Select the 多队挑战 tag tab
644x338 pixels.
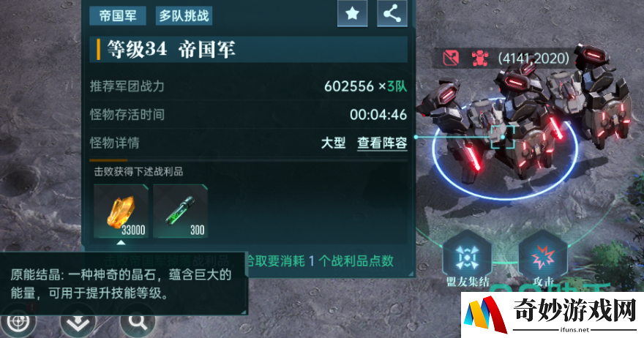pyautogui.click(x=184, y=15)
